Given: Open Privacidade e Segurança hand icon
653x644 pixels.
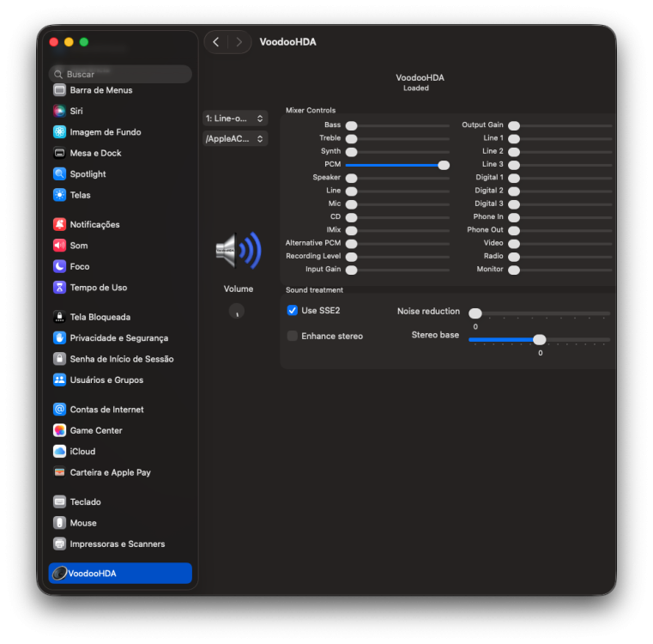Looking at the screenshot, I should tap(59, 337).
